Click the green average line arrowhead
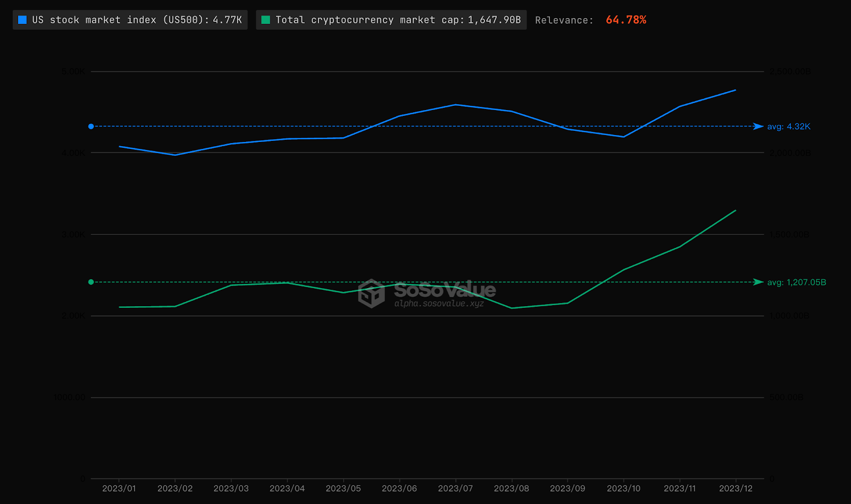 click(758, 282)
